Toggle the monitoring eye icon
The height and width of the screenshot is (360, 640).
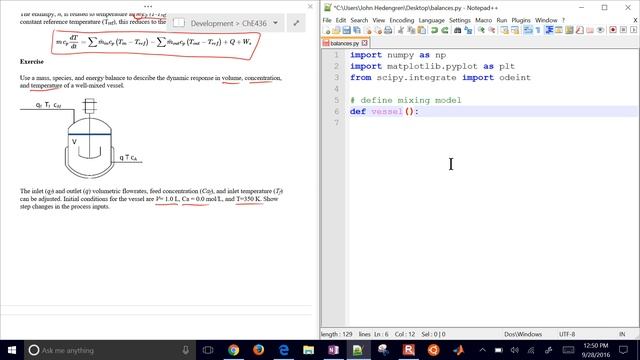coord(600,30)
